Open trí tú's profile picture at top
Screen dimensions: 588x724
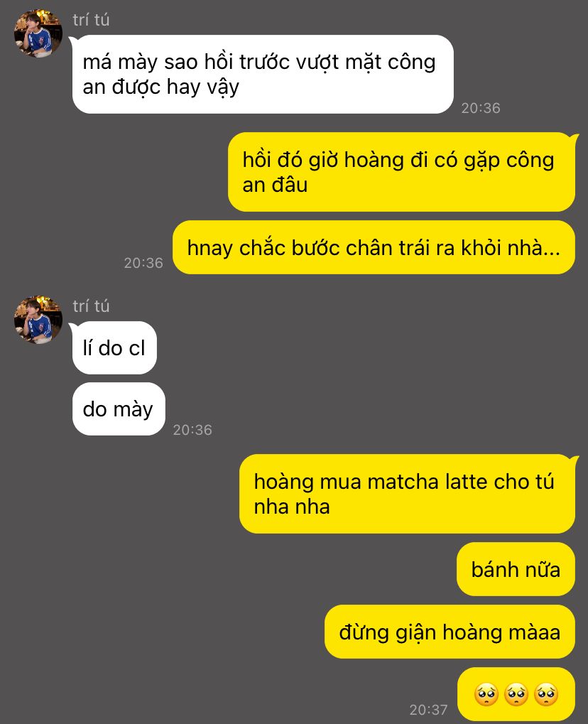pos(38,33)
